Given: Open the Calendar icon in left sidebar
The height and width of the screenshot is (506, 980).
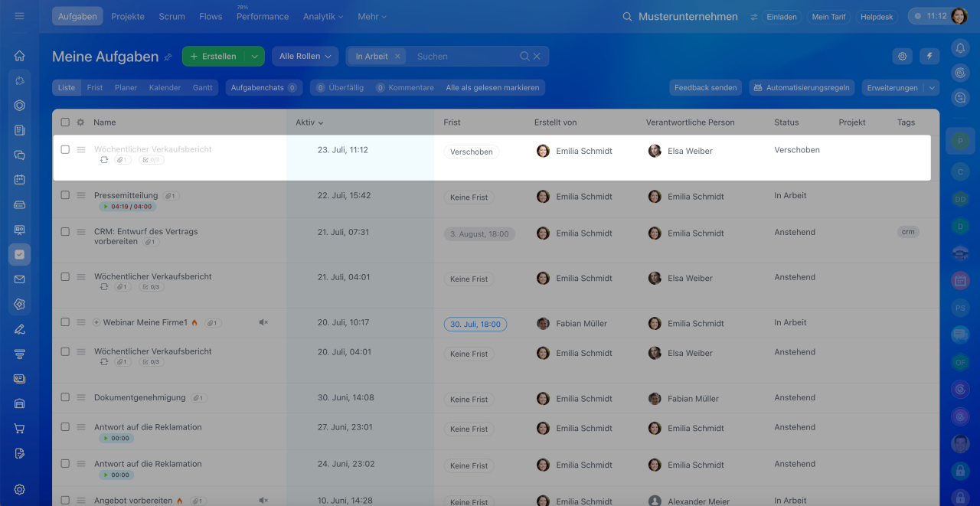Looking at the screenshot, I should click(19, 180).
